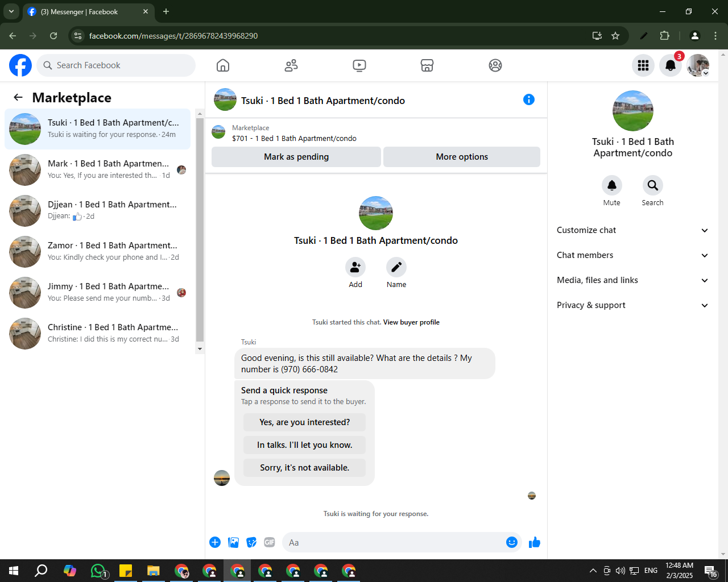Click the Search Facebook field

(116, 65)
